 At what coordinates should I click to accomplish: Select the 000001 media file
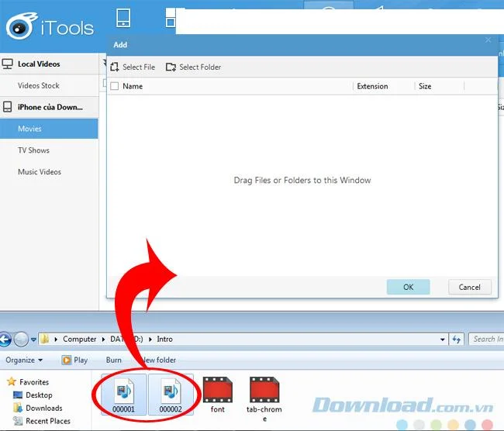(x=124, y=395)
